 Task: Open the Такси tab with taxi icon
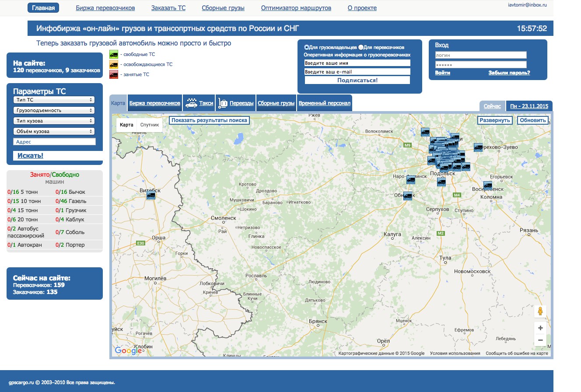(199, 103)
